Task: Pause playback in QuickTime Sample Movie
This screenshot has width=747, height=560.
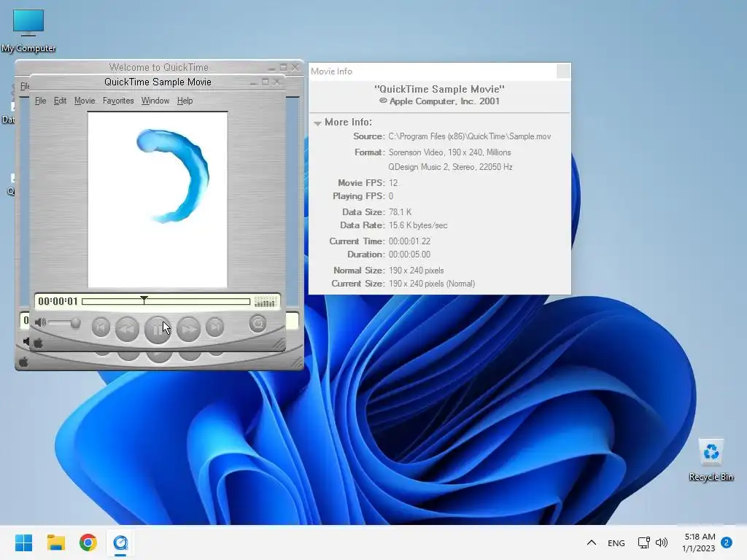Action: (158, 329)
